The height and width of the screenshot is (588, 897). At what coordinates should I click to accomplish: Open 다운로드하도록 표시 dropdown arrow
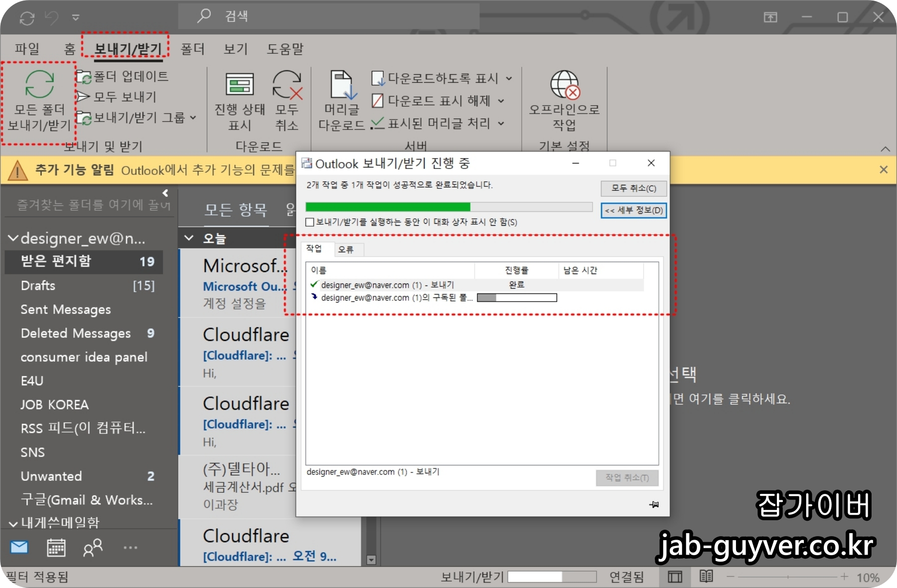click(x=509, y=78)
